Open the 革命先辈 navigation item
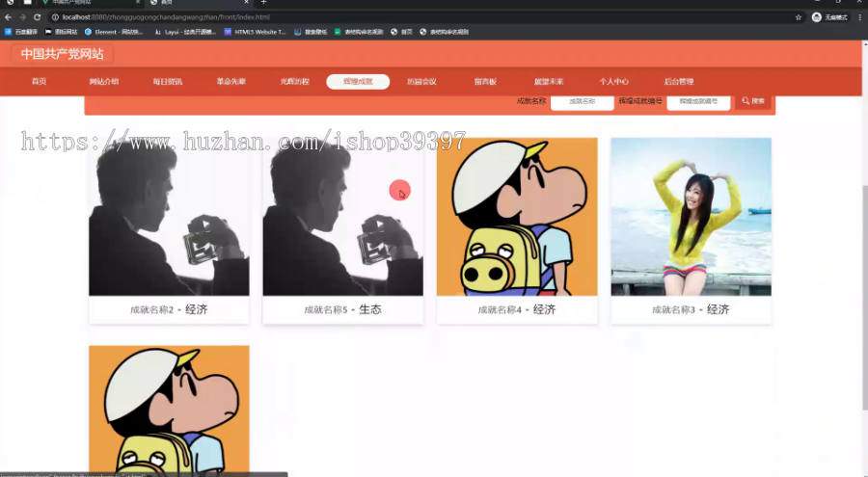 [231, 81]
